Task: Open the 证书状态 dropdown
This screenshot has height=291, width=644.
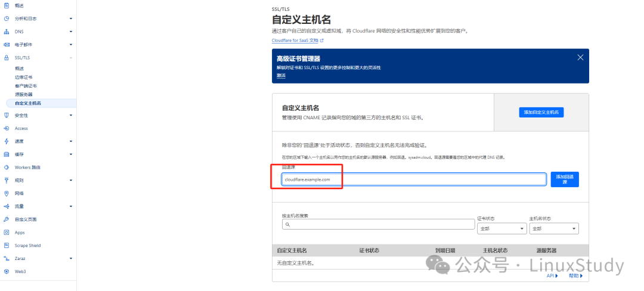Action: 500,228
